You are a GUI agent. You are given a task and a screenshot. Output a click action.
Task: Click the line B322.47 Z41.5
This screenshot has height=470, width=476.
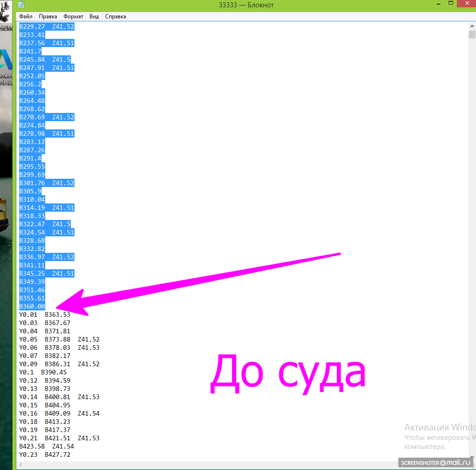tap(45, 224)
